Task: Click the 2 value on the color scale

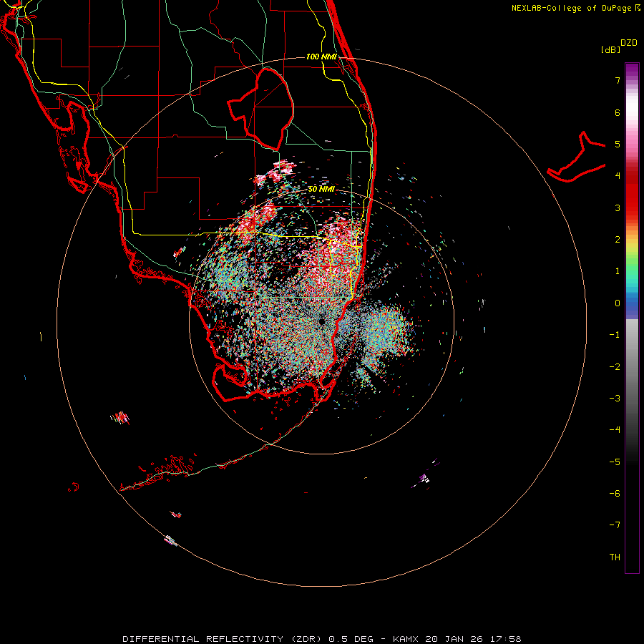Action: click(x=618, y=240)
